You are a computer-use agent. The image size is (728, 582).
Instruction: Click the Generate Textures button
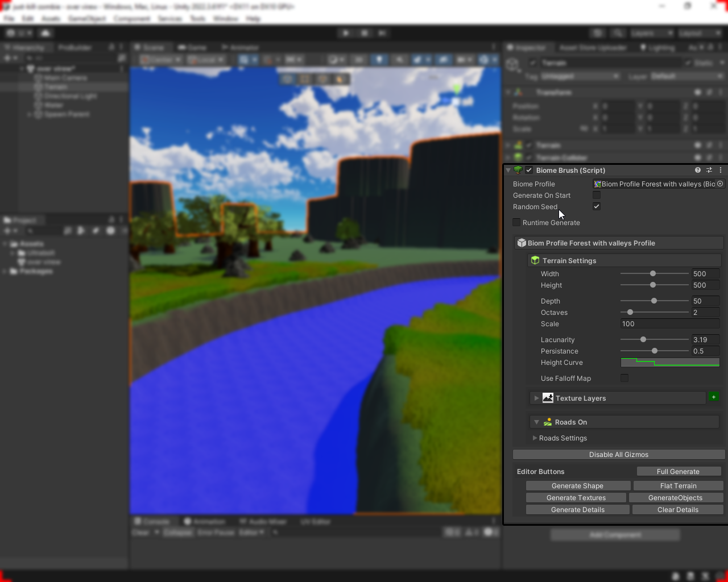(x=576, y=497)
